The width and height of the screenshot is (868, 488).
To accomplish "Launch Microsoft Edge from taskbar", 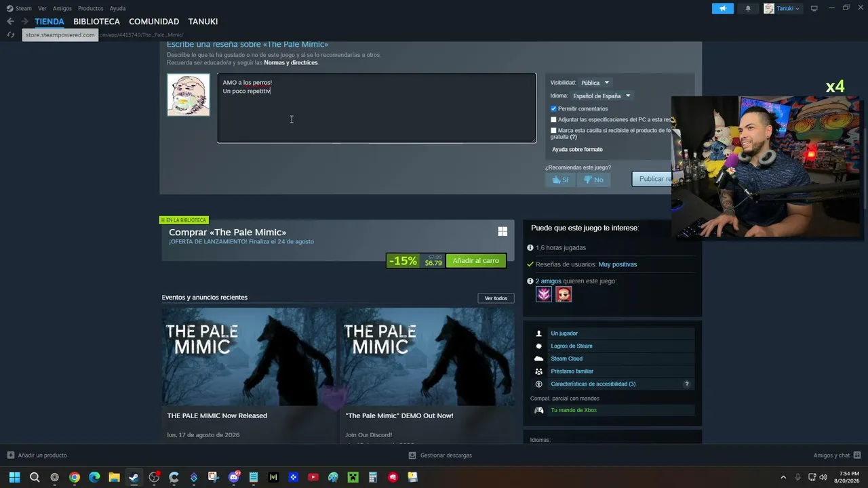I will 94,477.
